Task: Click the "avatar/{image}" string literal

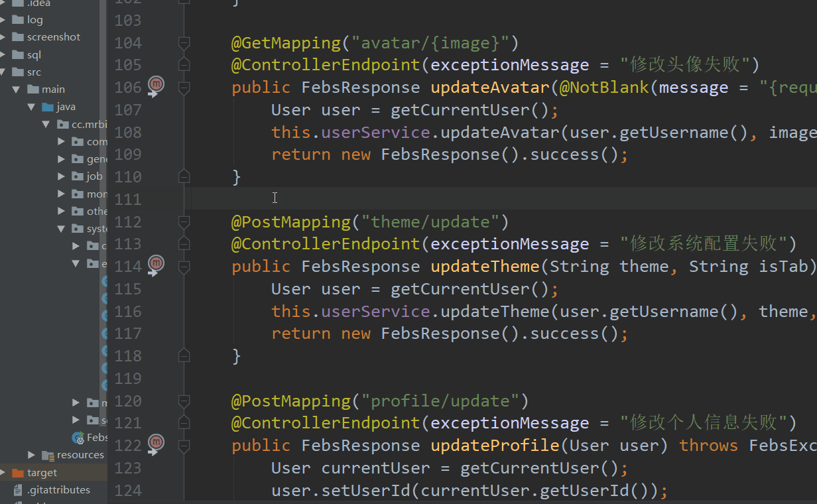Action: [430, 43]
